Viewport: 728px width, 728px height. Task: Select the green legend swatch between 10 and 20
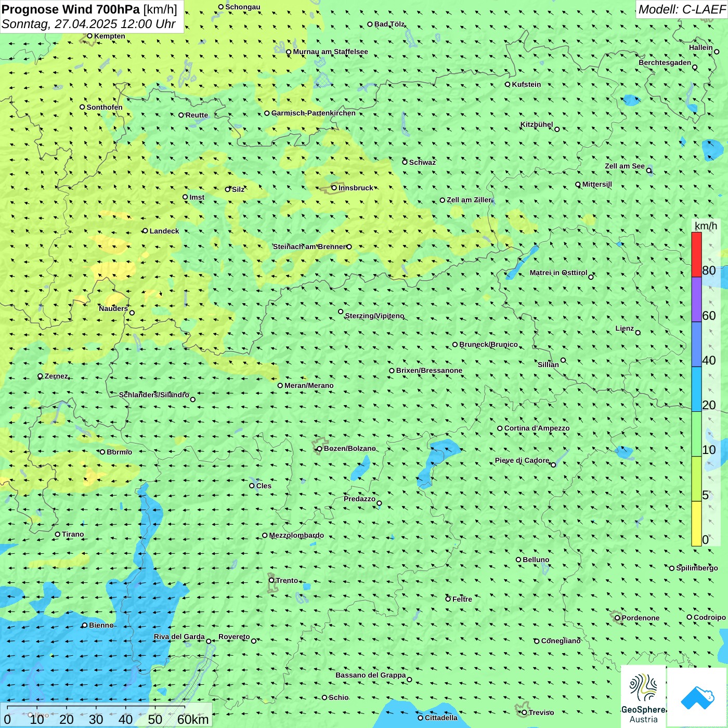click(x=696, y=434)
